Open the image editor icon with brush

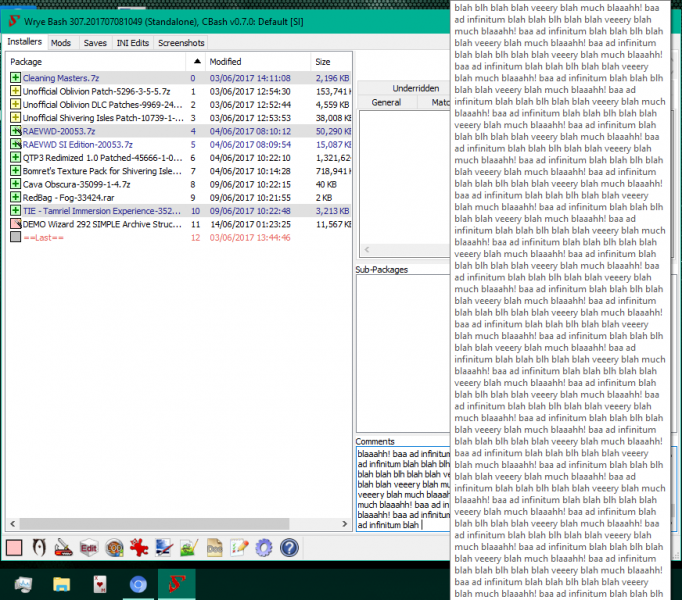point(164,548)
